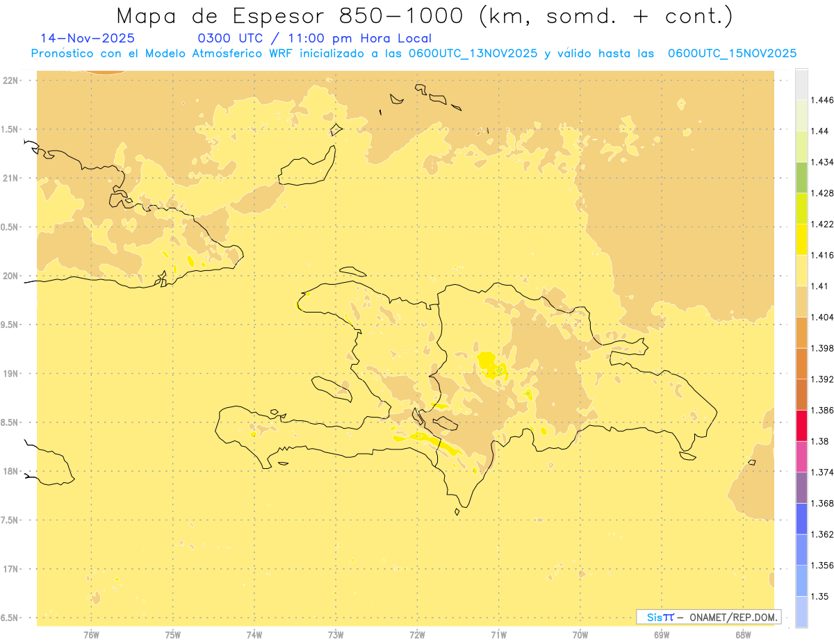Select the green 1.428–1.434 color bar segment
This screenshot has width=834, height=644.
coord(801,178)
